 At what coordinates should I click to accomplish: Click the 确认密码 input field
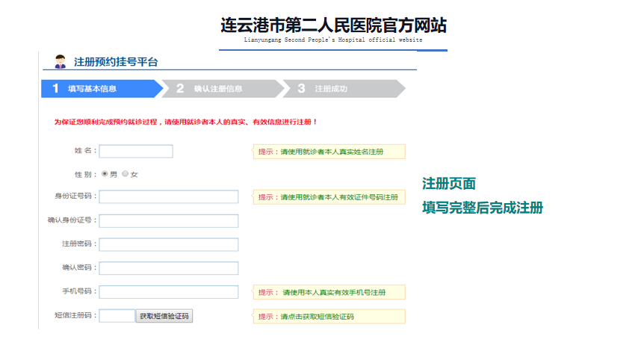168,268
